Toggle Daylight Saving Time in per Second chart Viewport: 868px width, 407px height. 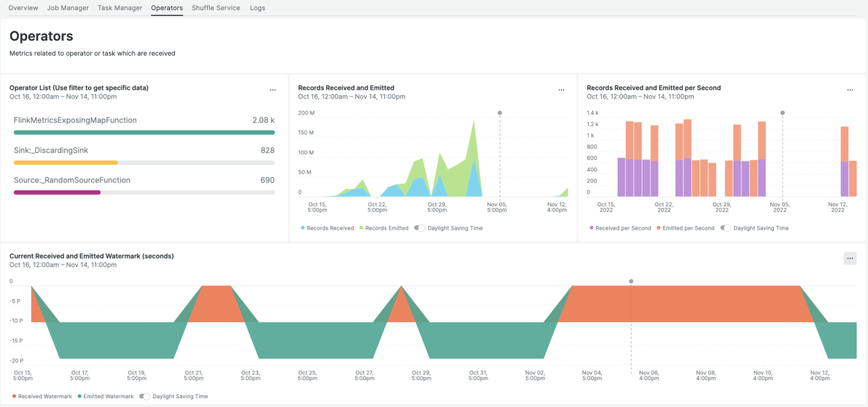click(x=726, y=228)
